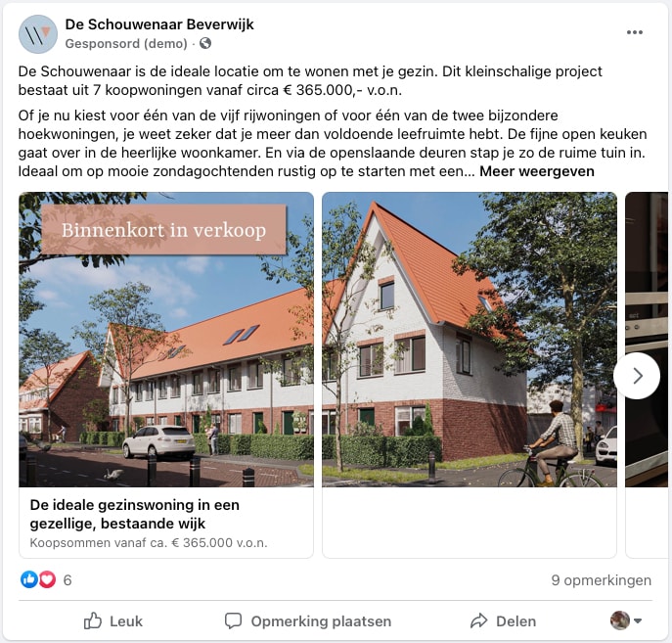672x643 pixels.
Task: Expand post text via Meer weergeven
Action: click(x=537, y=171)
